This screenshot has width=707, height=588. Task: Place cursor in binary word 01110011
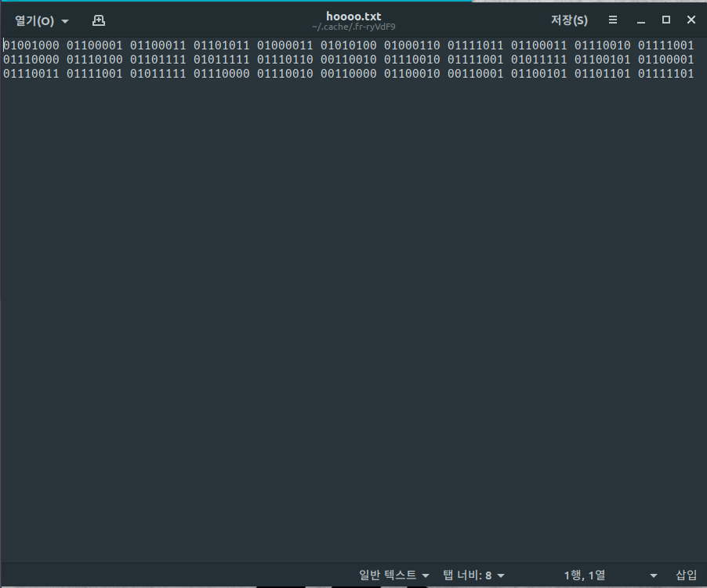pyautogui.click(x=31, y=74)
